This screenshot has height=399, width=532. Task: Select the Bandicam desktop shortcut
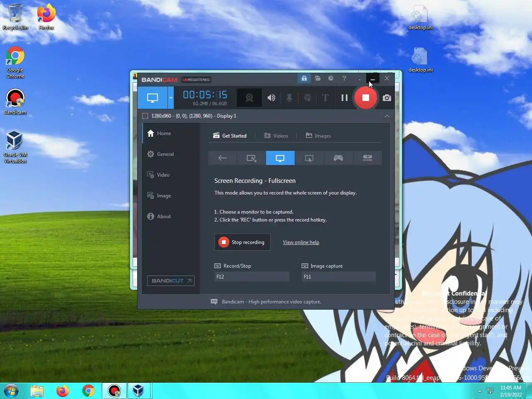15,102
